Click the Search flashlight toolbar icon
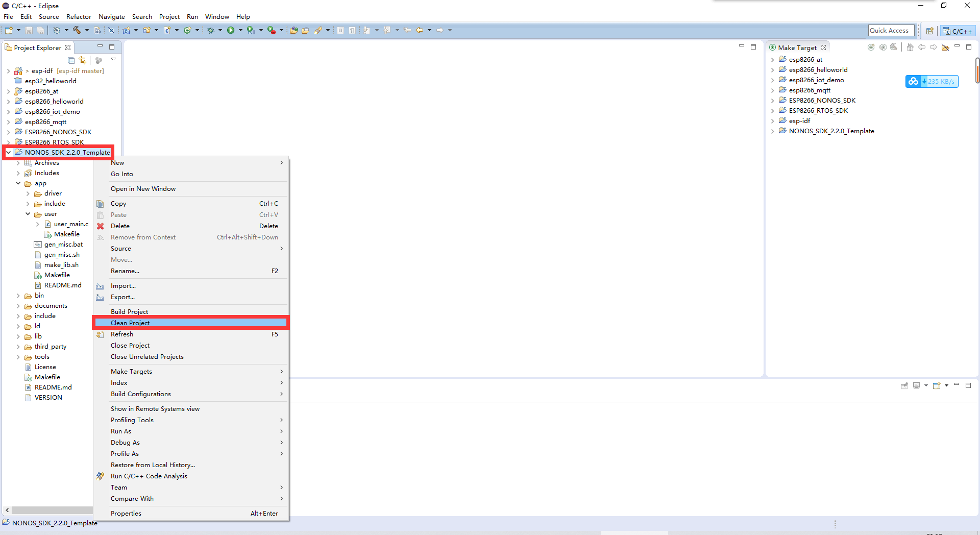This screenshot has width=980, height=535. pyautogui.click(x=318, y=30)
